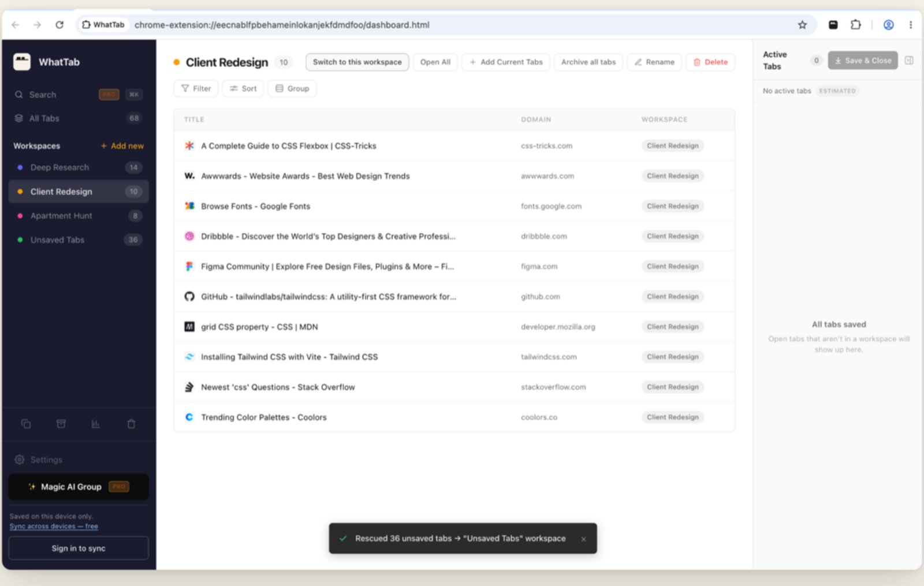Viewport: 924px width, 586px height.
Task: Click the Tailwind CSS favicon icon
Action: 189,357
